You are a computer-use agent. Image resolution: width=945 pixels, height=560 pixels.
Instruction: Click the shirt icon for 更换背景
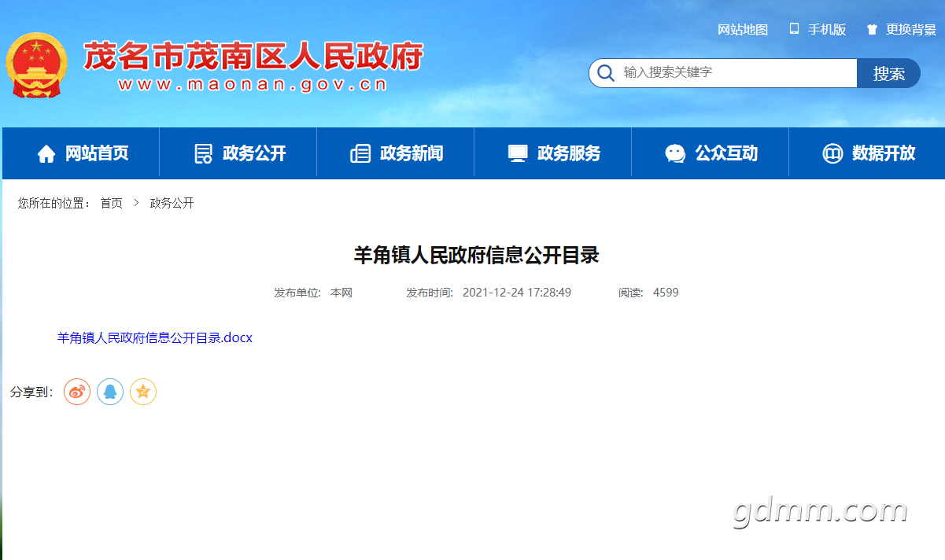pos(872,30)
